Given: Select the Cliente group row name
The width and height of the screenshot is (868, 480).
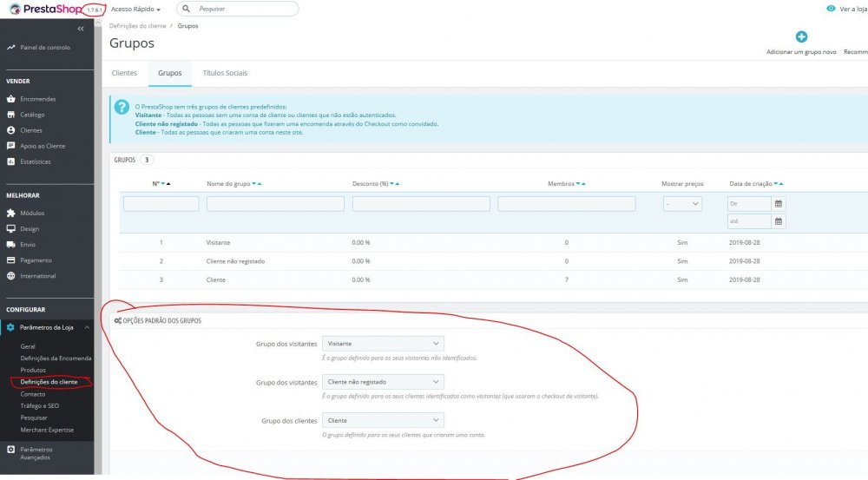Looking at the screenshot, I should coord(216,279).
